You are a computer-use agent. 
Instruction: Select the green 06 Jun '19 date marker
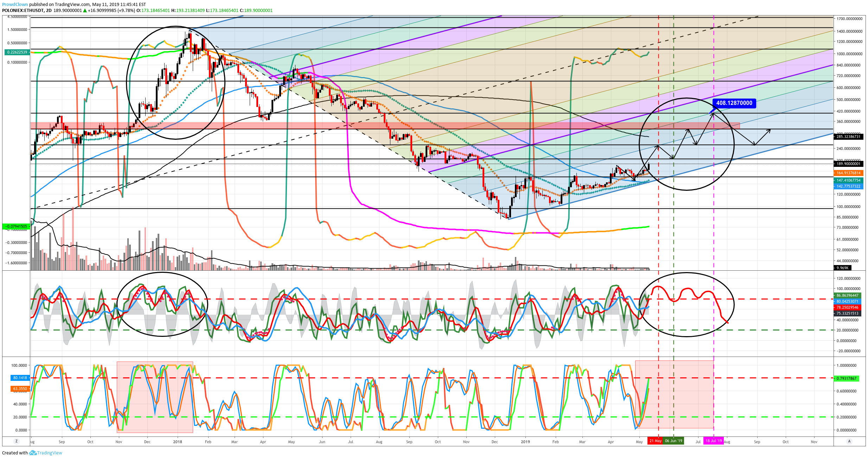pyautogui.click(x=674, y=441)
